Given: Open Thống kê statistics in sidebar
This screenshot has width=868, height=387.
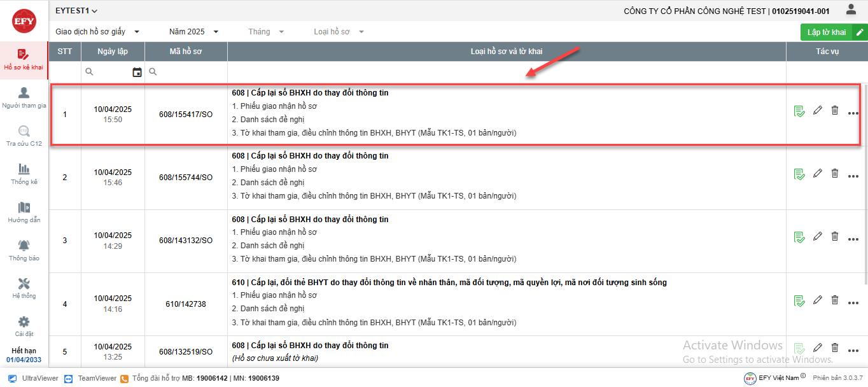Looking at the screenshot, I should tap(24, 174).
